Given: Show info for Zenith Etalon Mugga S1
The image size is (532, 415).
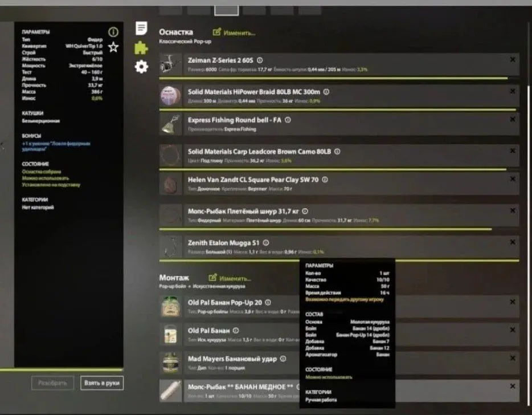Looking at the screenshot, I should pyautogui.click(x=266, y=243).
